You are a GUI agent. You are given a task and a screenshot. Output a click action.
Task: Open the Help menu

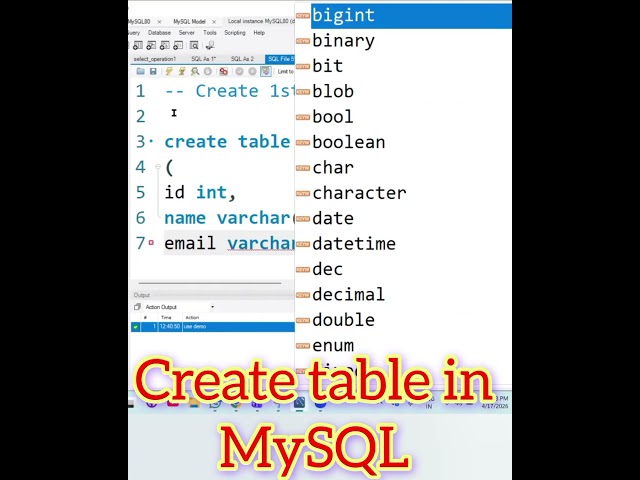pos(259,33)
